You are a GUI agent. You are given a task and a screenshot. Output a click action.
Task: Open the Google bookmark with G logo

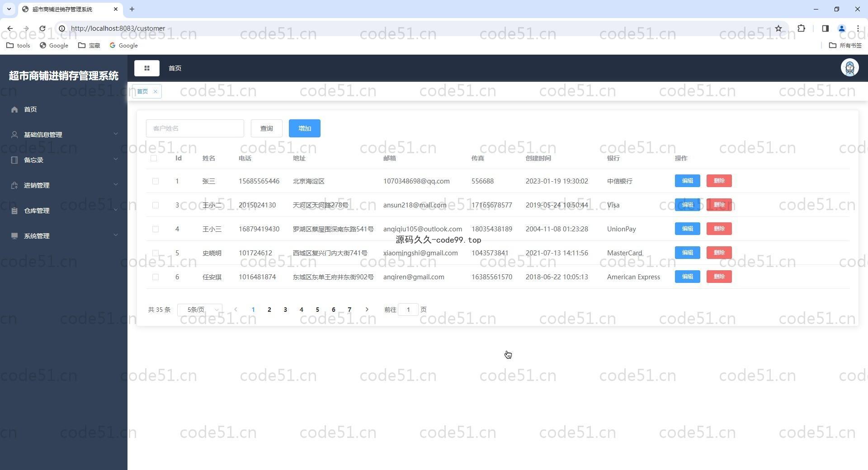pyautogui.click(x=123, y=46)
